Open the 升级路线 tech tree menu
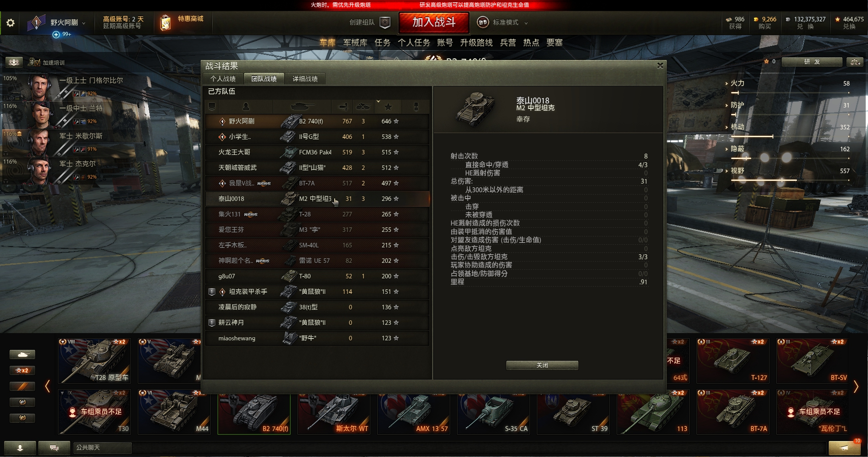The height and width of the screenshot is (457, 868). pos(476,42)
